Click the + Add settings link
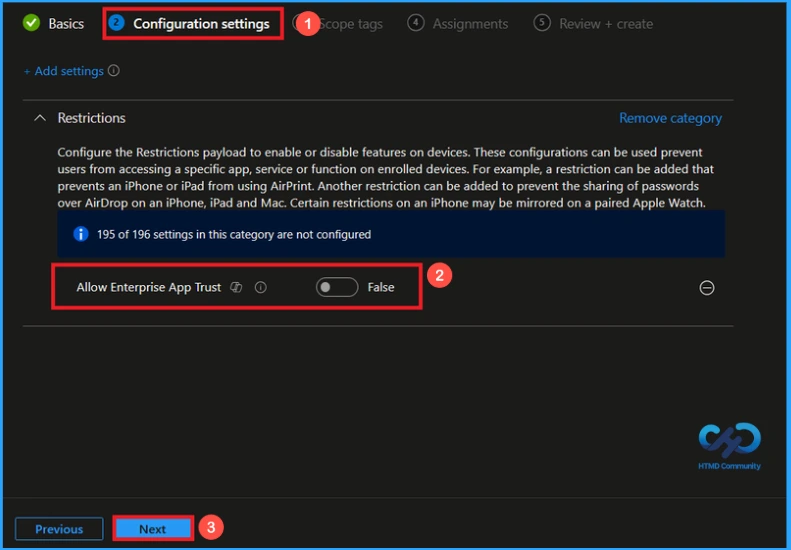791x550 pixels. point(64,71)
